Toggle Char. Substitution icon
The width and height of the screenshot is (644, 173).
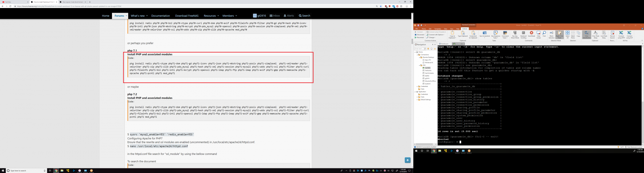point(586,33)
